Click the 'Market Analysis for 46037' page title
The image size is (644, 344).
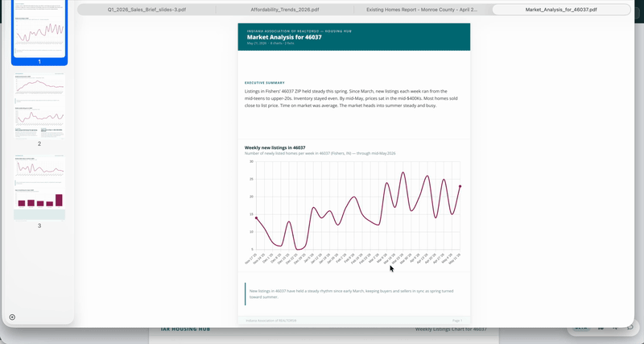click(284, 37)
